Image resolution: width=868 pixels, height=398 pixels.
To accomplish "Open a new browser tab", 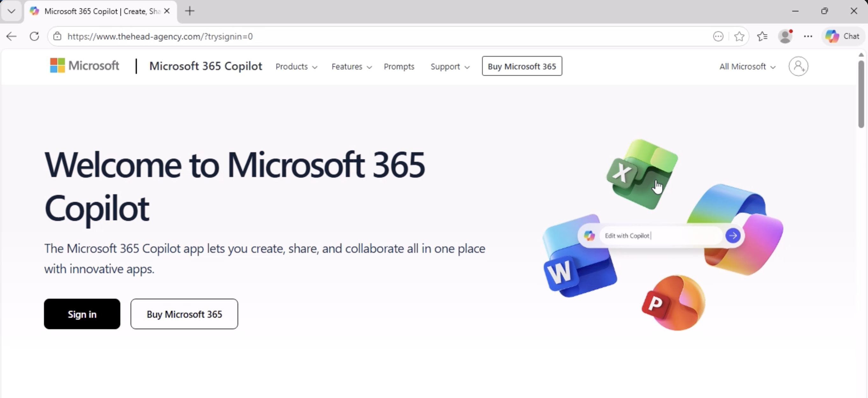I will point(190,11).
